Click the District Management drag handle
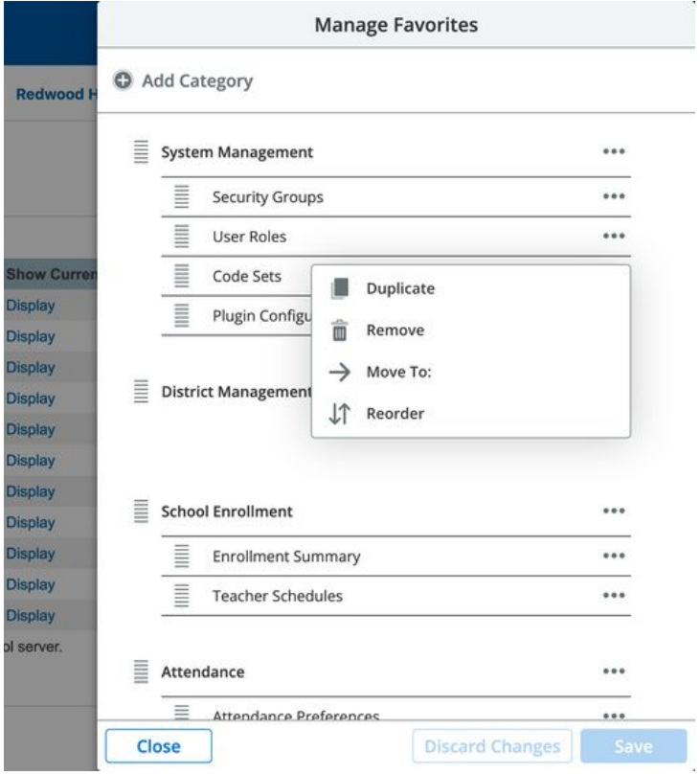Screen dimensions: 700x774 pos(141,392)
